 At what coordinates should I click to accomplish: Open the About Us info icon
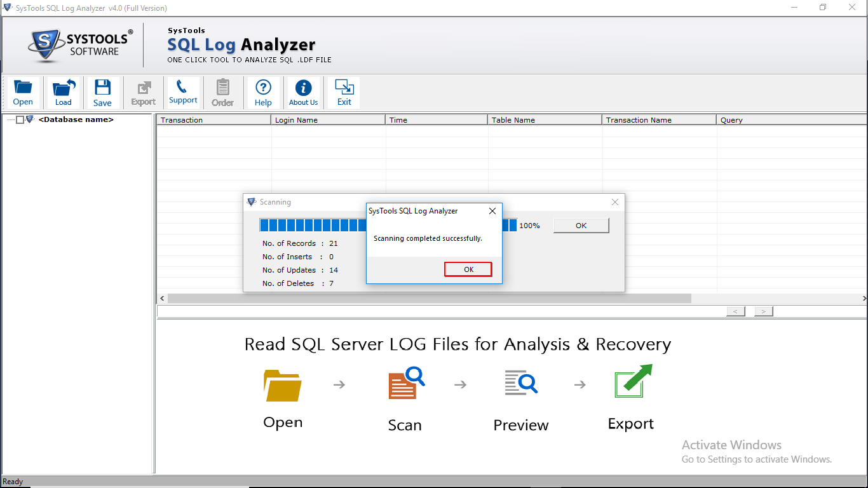[x=304, y=93]
